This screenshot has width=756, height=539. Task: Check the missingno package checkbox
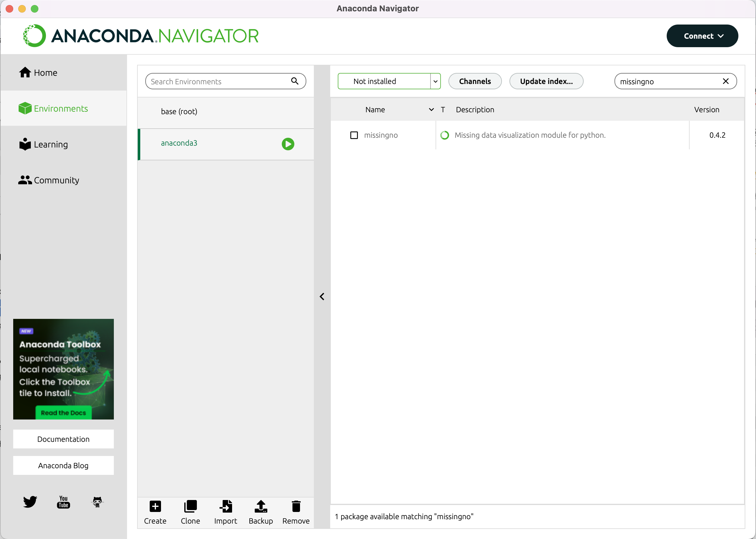point(354,135)
